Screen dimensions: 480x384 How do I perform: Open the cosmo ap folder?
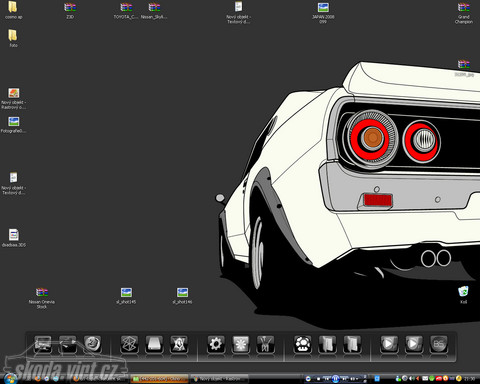13,10
